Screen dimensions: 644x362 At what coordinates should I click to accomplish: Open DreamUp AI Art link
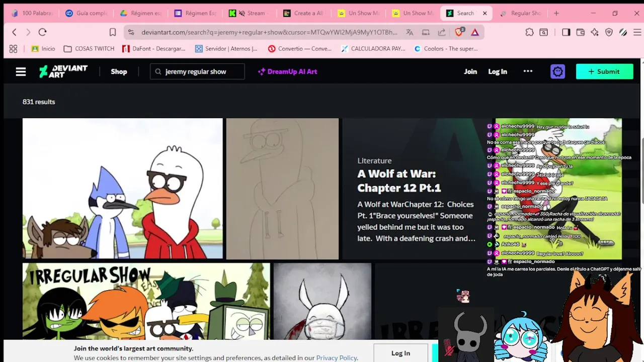(x=287, y=71)
